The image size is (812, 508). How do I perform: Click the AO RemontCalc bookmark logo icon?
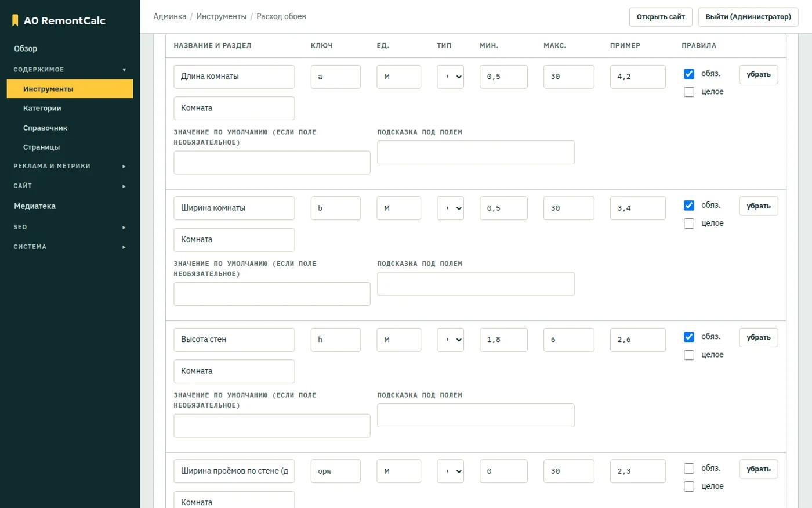click(x=15, y=21)
